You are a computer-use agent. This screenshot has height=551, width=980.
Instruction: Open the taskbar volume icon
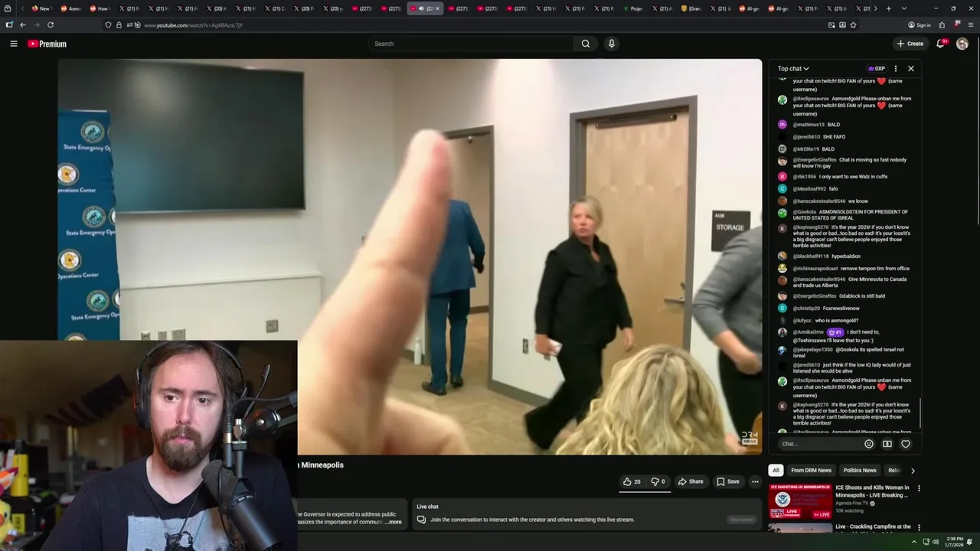(x=936, y=543)
